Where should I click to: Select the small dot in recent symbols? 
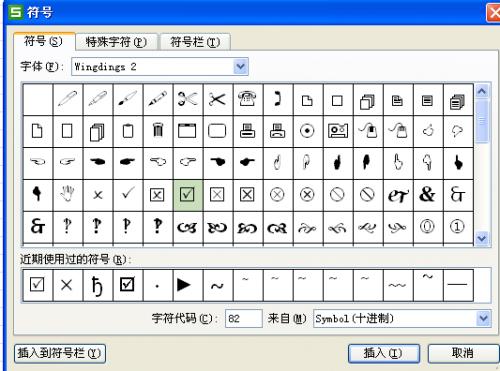(157, 286)
